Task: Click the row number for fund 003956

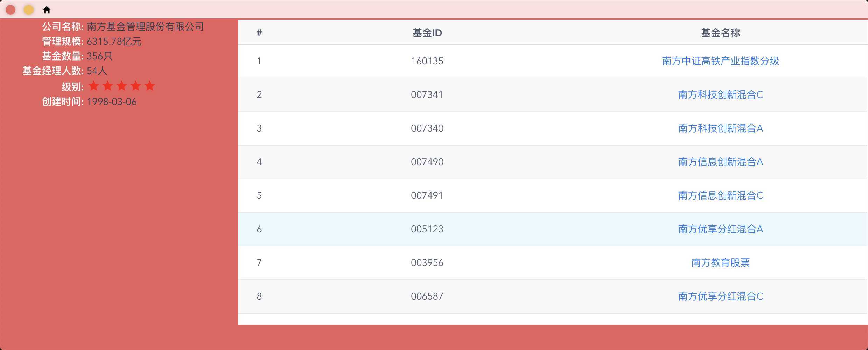Action: [259, 263]
